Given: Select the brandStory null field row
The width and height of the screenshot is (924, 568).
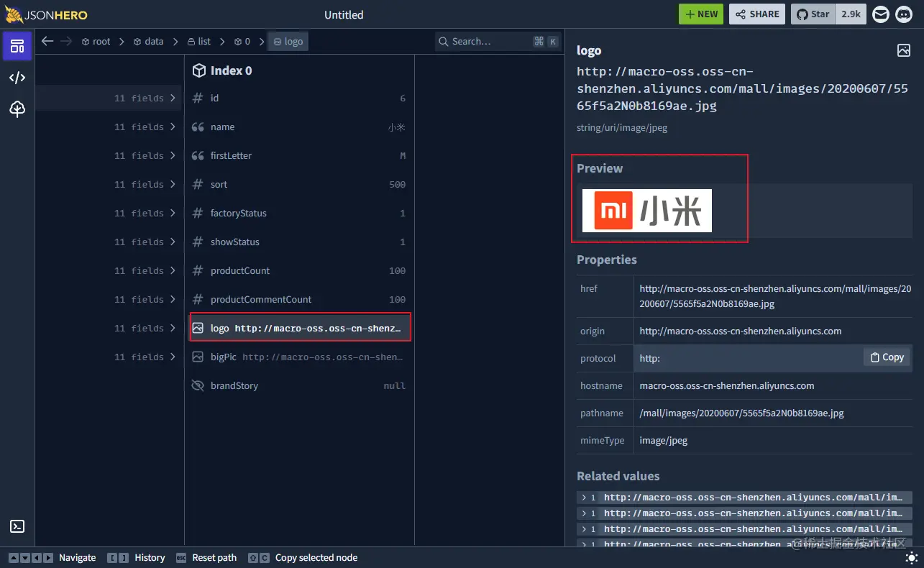Looking at the screenshot, I should pyautogui.click(x=299, y=385).
